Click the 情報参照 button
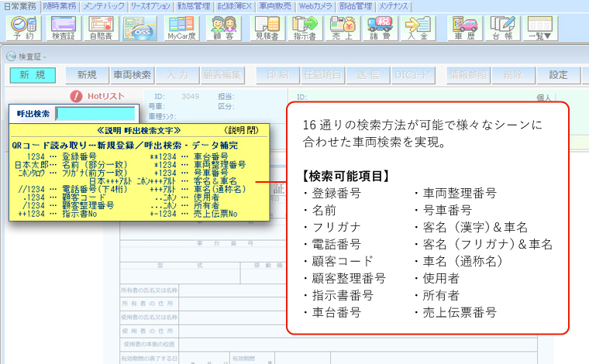This screenshot has width=589, height=364. tap(468, 75)
